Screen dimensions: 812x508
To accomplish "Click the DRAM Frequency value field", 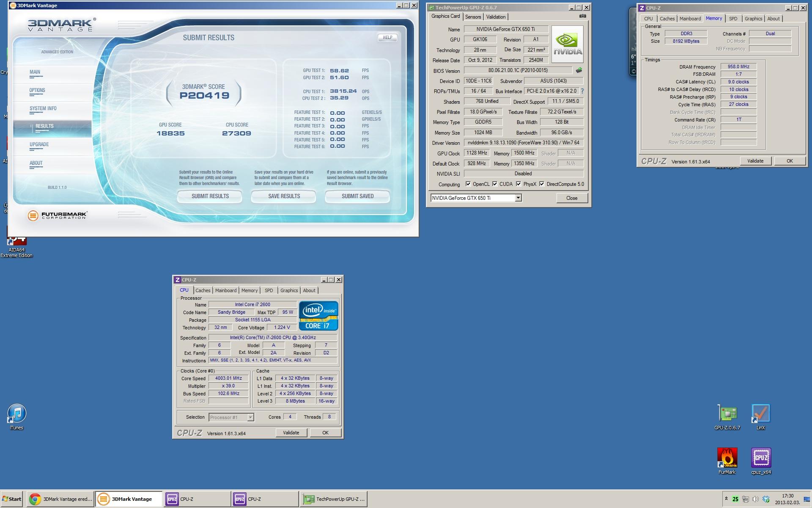I will [x=738, y=66].
